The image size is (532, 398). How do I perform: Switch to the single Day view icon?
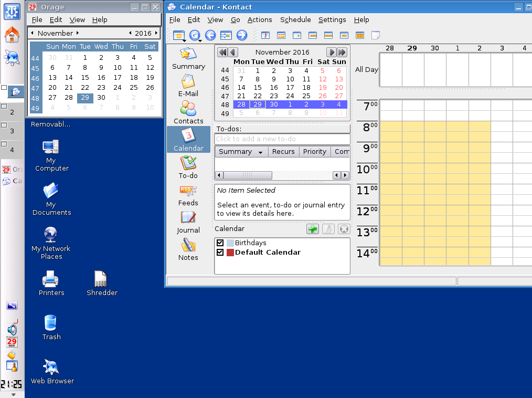coord(297,35)
